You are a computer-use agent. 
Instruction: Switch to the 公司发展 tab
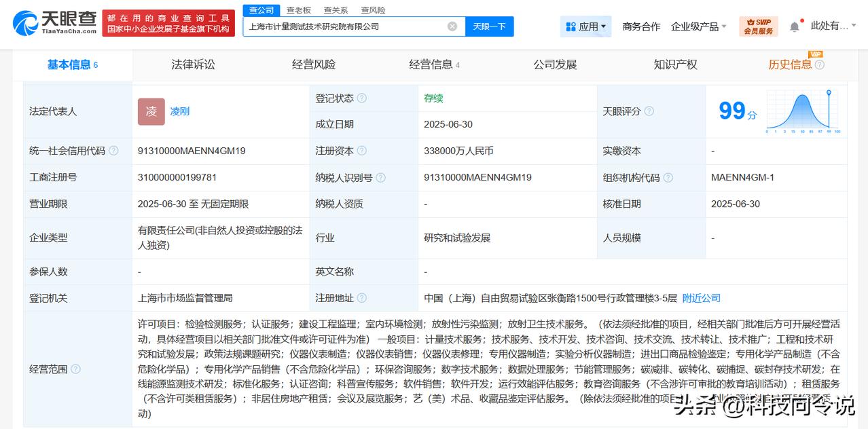tap(555, 64)
